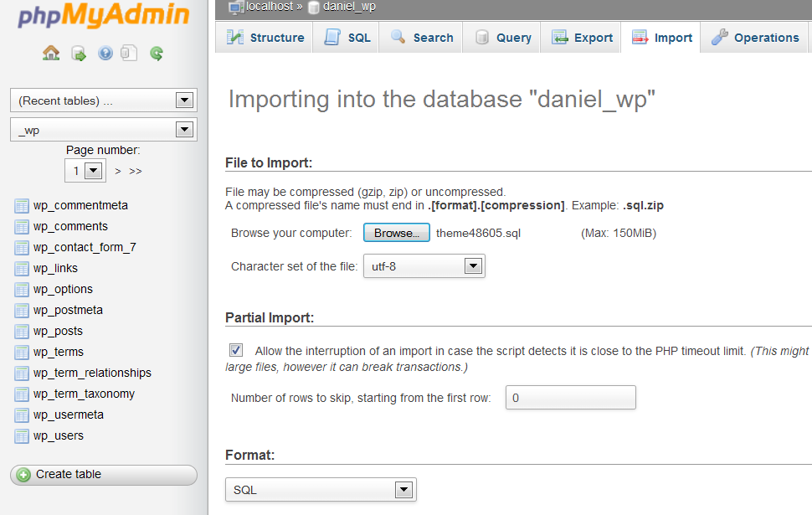
Task: Click the wp_options table icon
Action: pyautogui.click(x=22, y=289)
